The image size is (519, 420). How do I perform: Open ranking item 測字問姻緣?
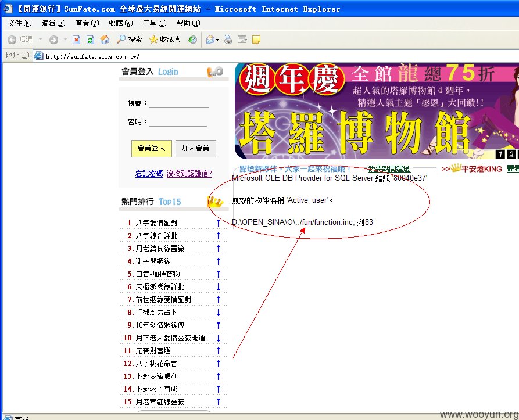tap(153, 261)
